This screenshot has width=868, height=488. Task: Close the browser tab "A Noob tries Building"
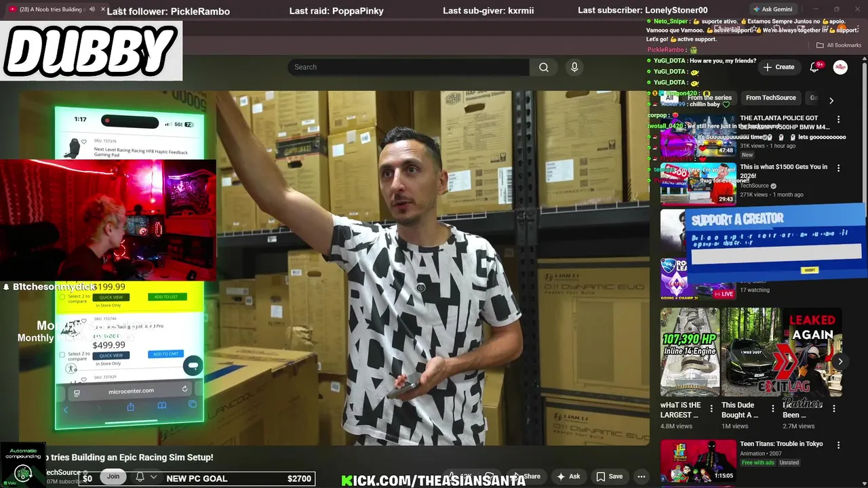click(x=103, y=9)
